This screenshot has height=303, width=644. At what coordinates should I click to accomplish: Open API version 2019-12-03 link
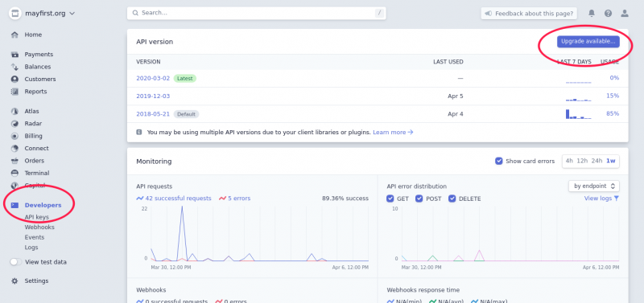(x=153, y=96)
